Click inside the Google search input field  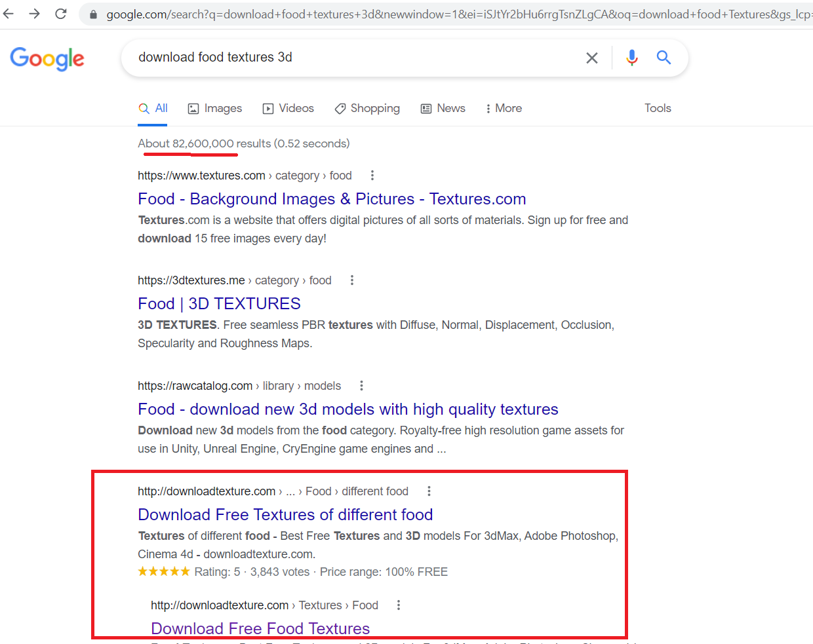click(x=354, y=58)
